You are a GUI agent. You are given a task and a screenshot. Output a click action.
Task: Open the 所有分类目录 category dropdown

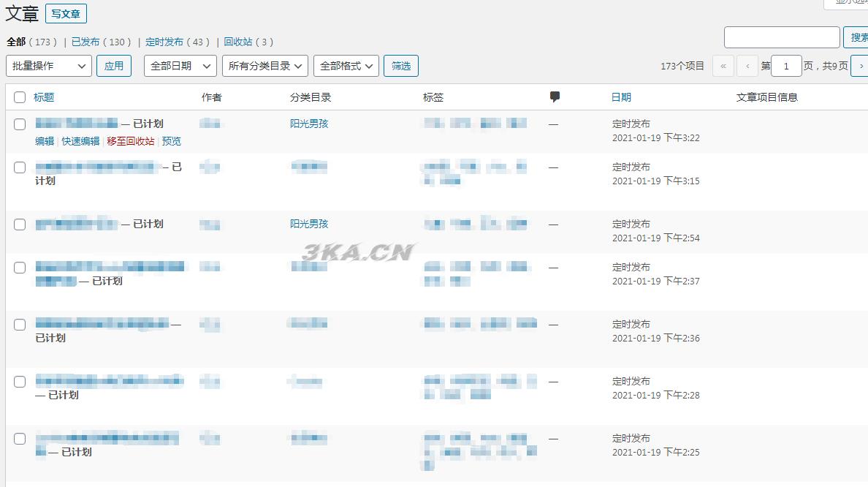[265, 66]
